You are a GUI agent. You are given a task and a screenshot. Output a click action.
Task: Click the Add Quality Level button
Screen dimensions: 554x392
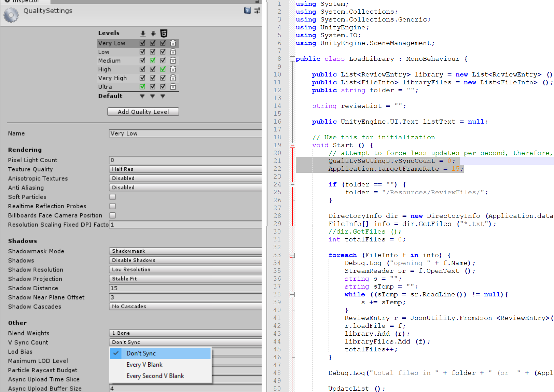(143, 112)
